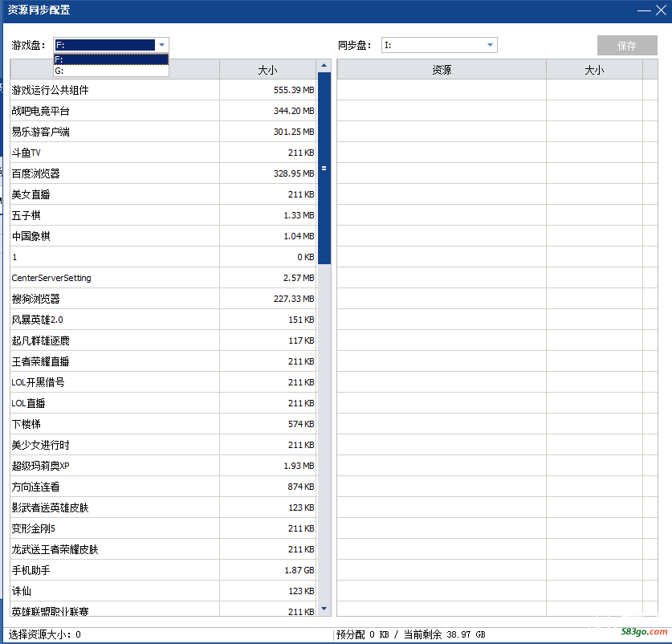
Task: Select the 斗鱼TV row
Action: [163, 153]
